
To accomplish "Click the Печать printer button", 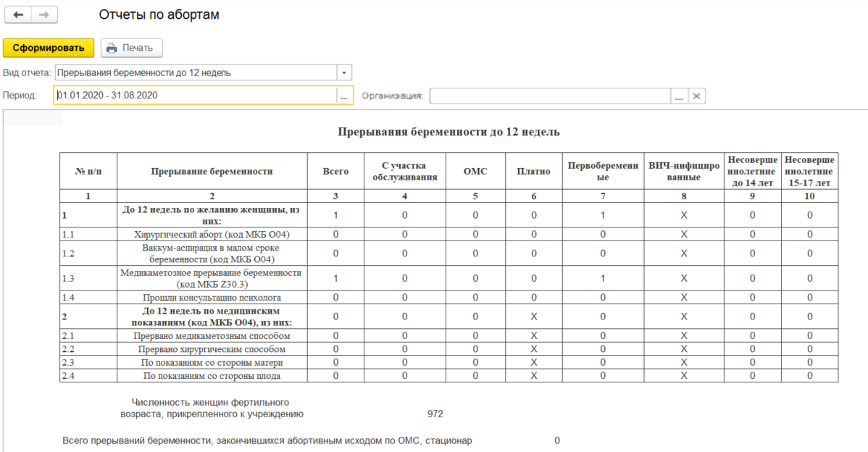I will (x=131, y=48).
